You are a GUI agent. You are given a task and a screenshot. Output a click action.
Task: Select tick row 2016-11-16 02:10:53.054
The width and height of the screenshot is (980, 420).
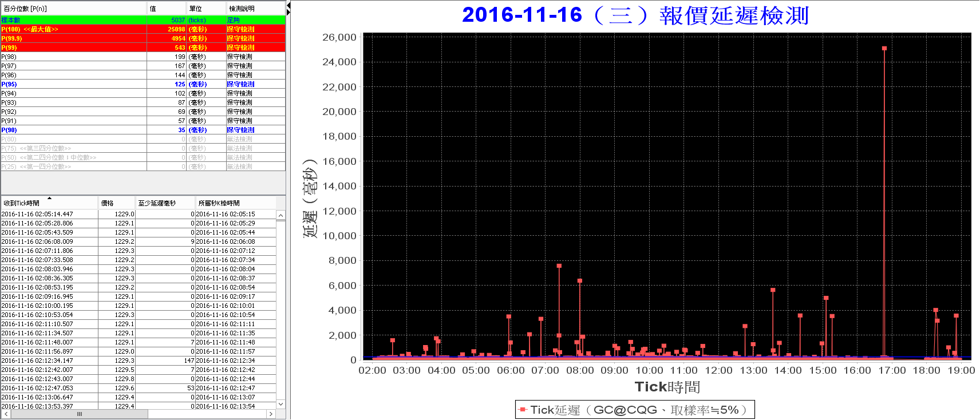pyautogui.click(x=139, y=315)
